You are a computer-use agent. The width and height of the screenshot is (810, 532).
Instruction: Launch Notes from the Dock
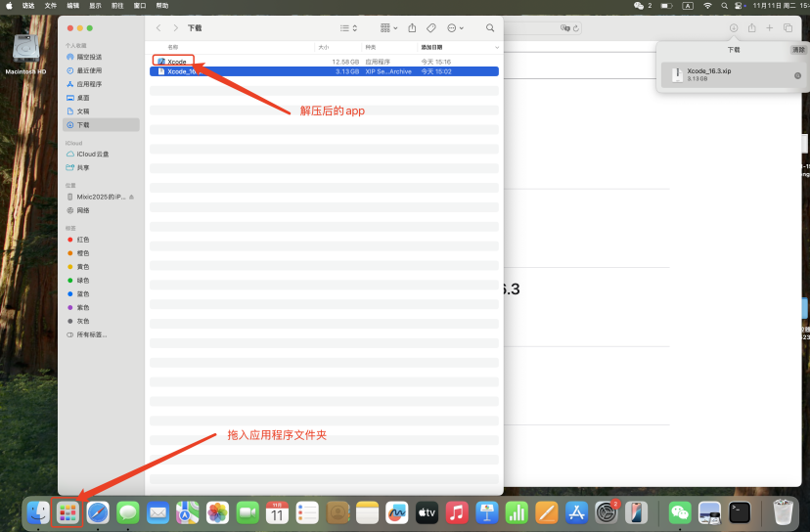(367, 512)
